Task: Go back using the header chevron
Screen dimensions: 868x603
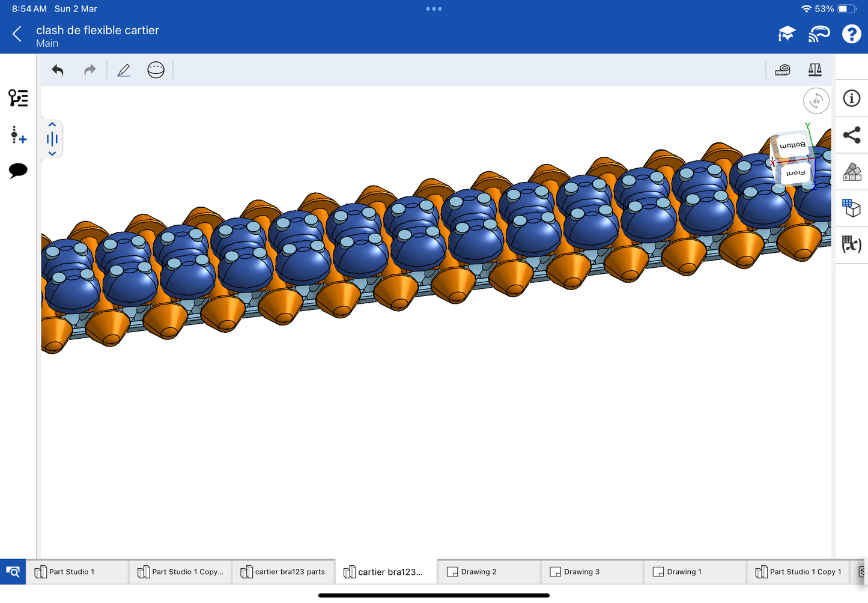Action: click(x=17, y=34)
